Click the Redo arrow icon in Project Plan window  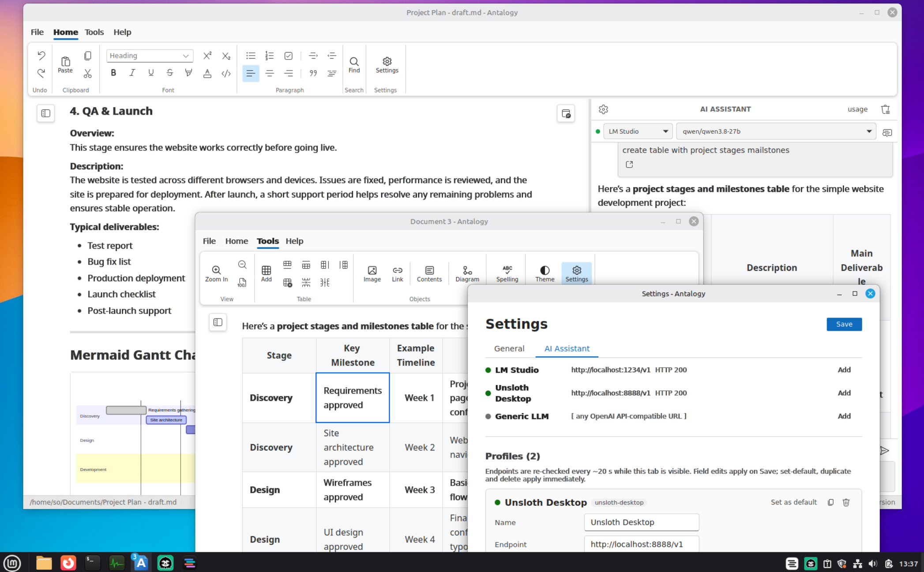click(x=41, y=73)
